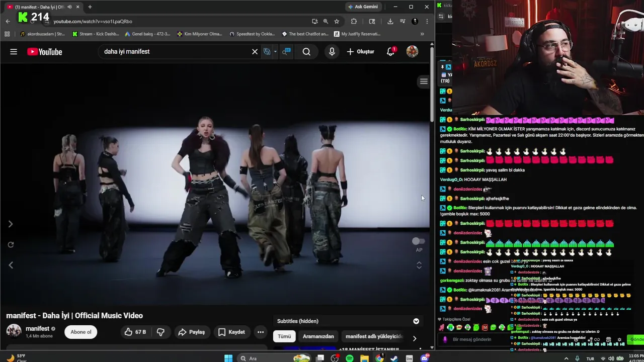
Task: Open Speedtest by Ookla bookmark
Action: 252,34
